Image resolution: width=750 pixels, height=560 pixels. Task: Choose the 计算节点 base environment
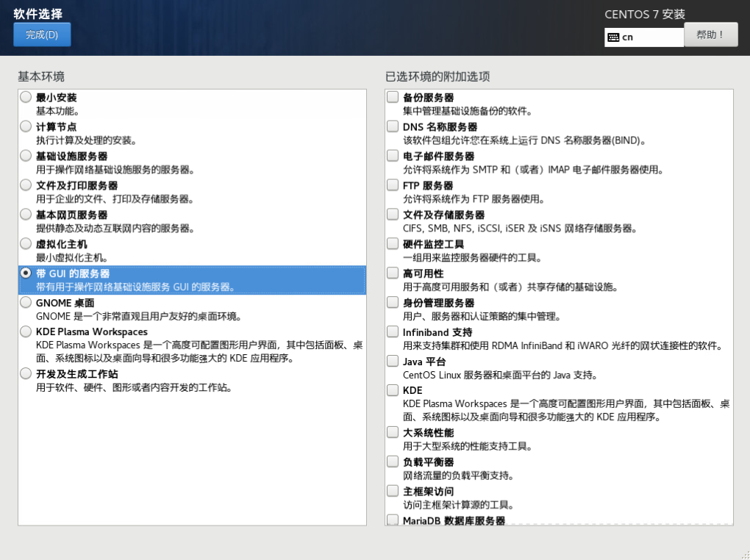[x=26, y=126]
